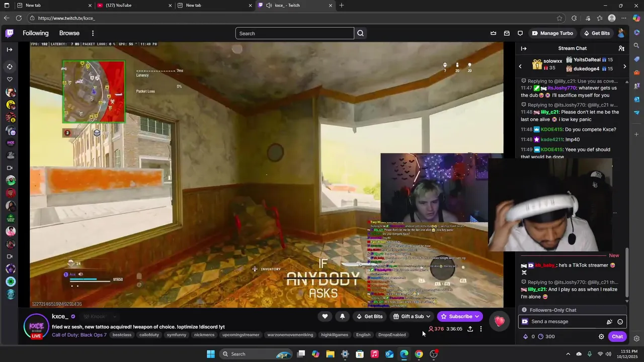Show next gift leaderboard entries
Screen dimensions: 644x362
point(625,66)
